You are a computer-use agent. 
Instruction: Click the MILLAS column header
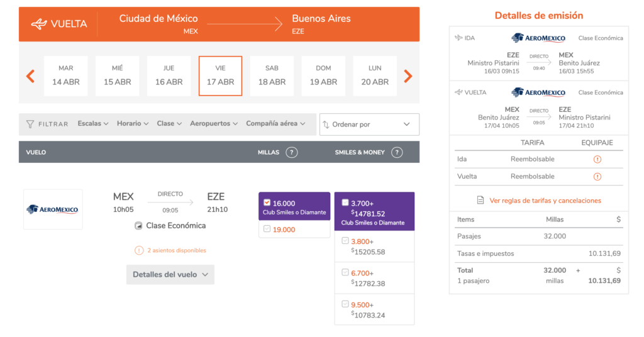(268, 152)
